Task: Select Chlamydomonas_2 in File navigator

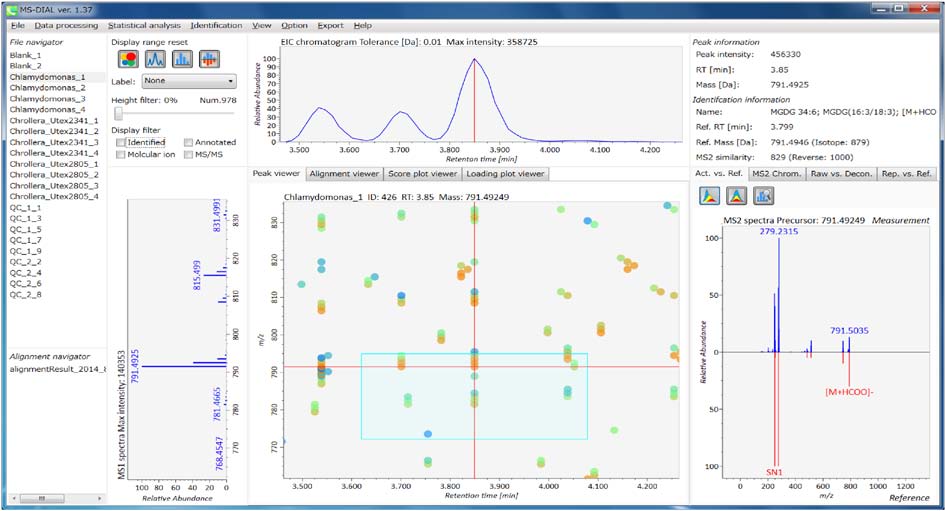Action: (x=48, y=88)
